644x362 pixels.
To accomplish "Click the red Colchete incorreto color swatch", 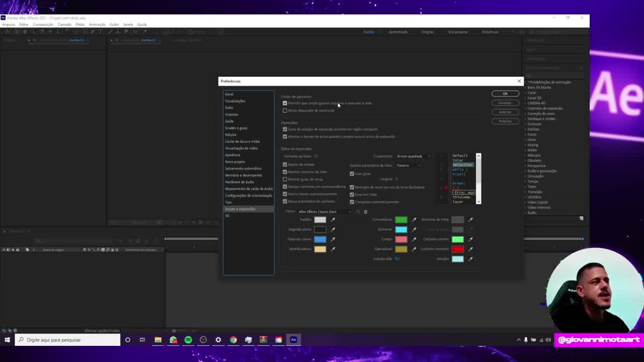I will click(x=457, y=249).
